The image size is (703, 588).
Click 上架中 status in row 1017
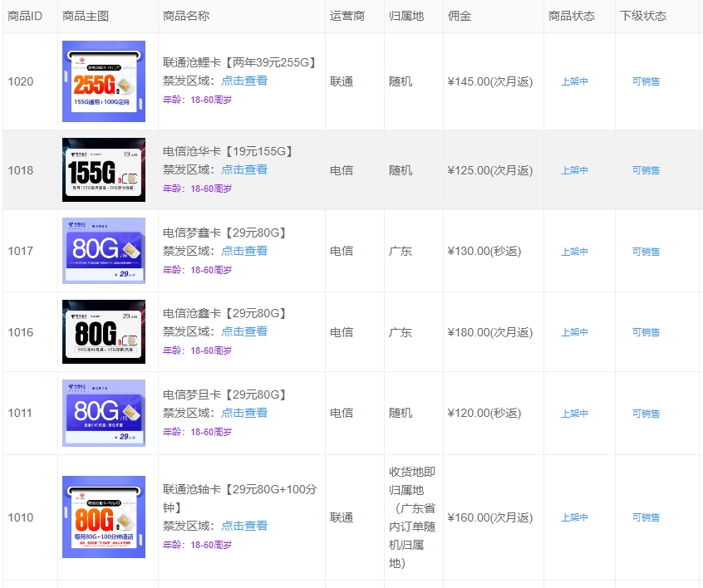pos(574,252)
